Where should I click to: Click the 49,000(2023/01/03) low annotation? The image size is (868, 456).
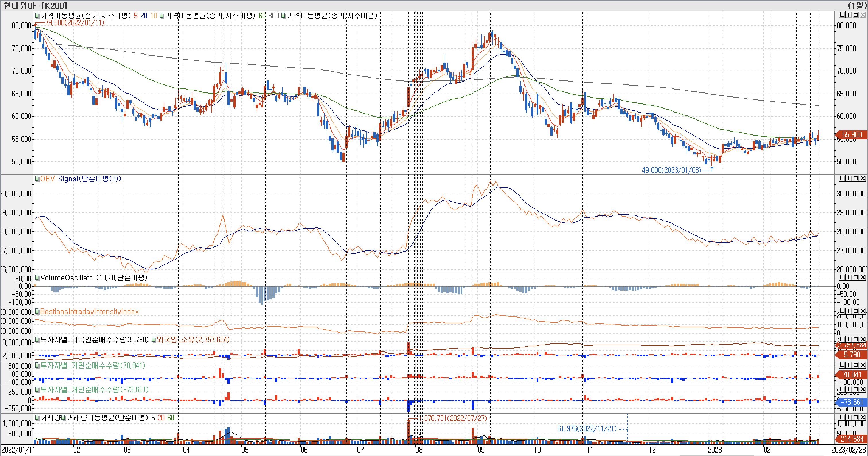click(x=671, y=170)
